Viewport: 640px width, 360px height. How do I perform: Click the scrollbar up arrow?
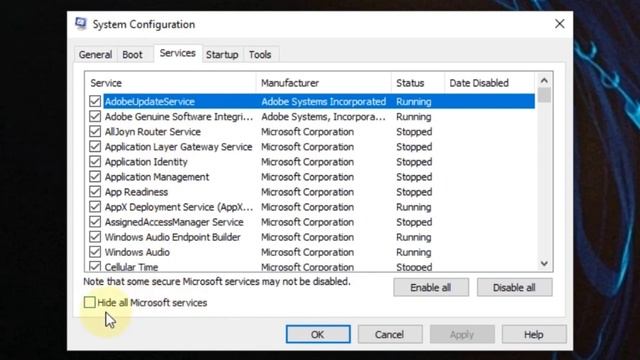(544, 80)
